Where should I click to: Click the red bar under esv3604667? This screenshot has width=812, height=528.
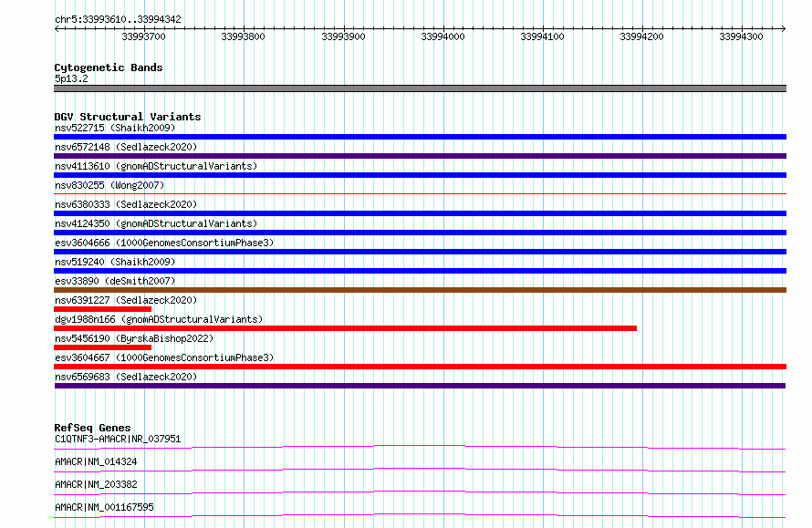(420, 367)
